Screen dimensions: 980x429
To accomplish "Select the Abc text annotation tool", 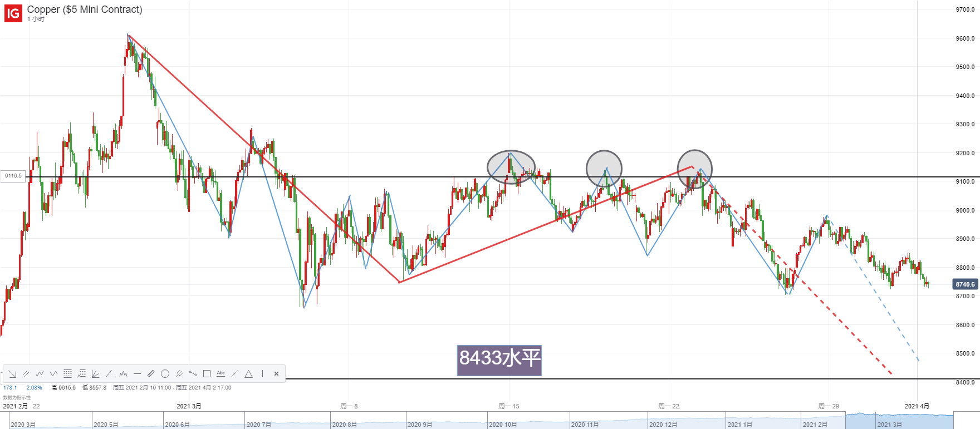I will coord(220,374).
